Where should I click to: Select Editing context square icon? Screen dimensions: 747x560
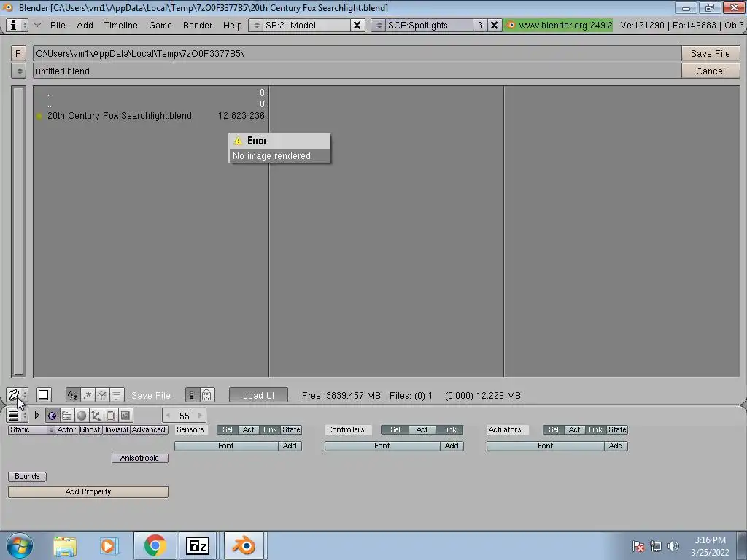[111, 416]
